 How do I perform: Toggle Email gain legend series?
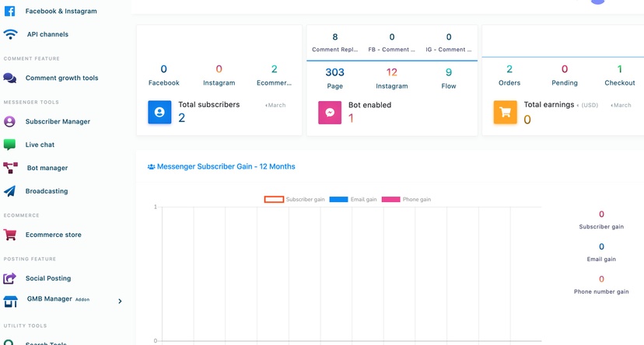(x=353, y=200)
